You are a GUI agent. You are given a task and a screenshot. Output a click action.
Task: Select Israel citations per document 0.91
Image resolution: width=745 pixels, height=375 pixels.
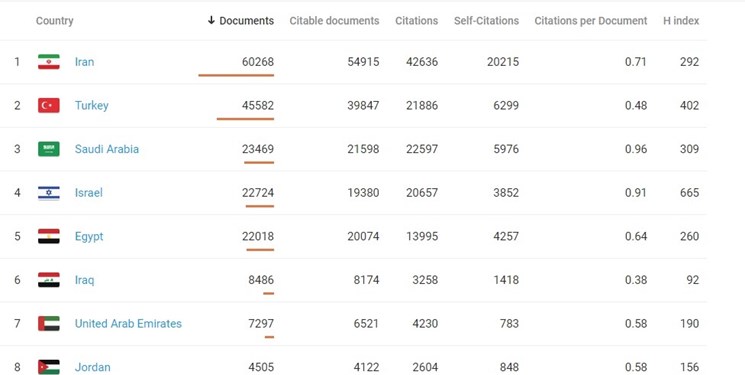click(636, 192)
